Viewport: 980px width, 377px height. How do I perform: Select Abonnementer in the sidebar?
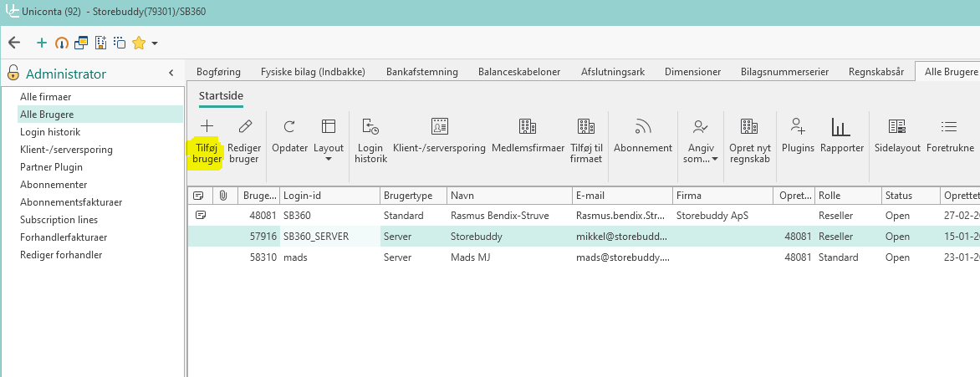coord(54,185)
